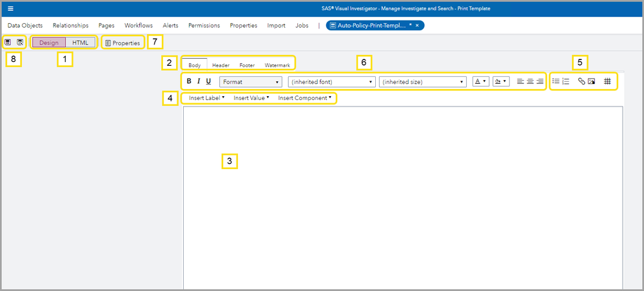Go to Workflows
This screenshot has width=644, height=291.
click(x=139, y=25)
